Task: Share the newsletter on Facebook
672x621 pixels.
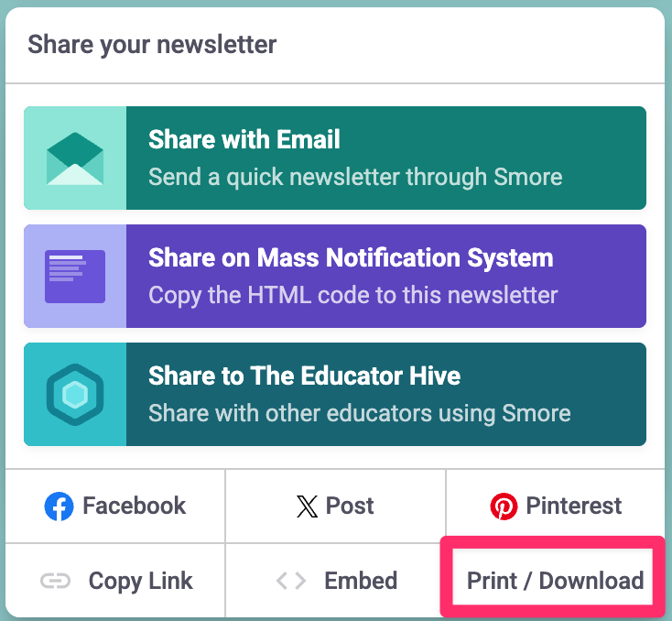Action: coord(115,507)
